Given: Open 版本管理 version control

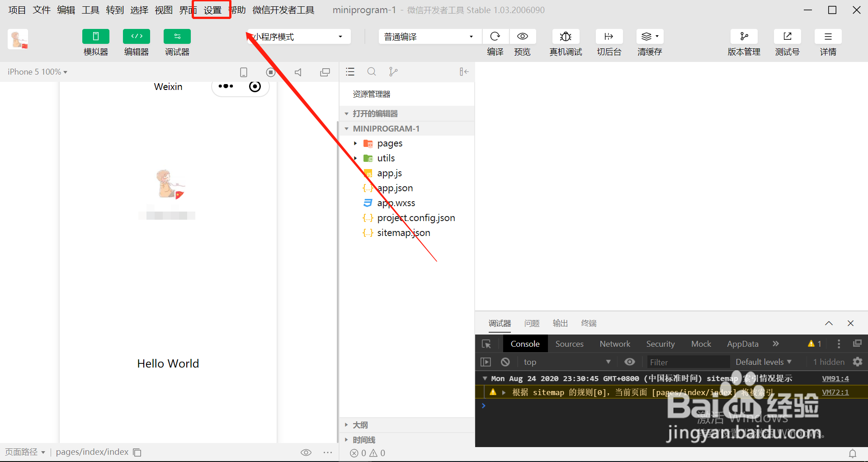Looking at the screenshot, I should pyautogui.click(x=744, y=36).
